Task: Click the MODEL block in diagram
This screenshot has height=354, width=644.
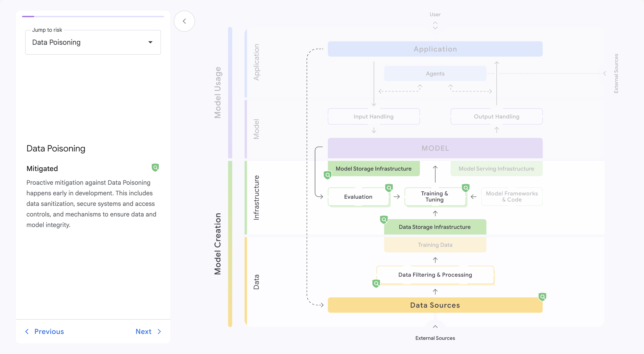Action: [435, 148]
